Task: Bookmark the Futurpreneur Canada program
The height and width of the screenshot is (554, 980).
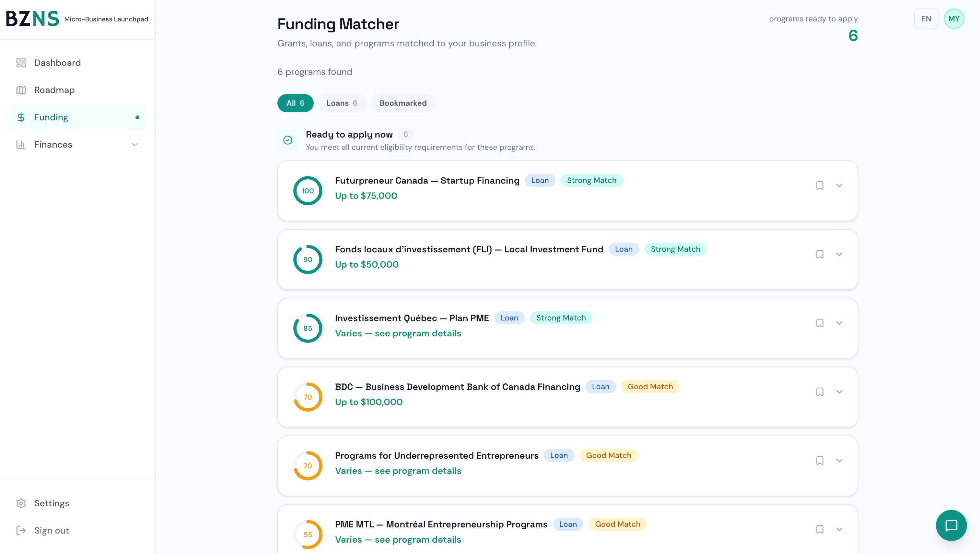Action: (820, 186)
